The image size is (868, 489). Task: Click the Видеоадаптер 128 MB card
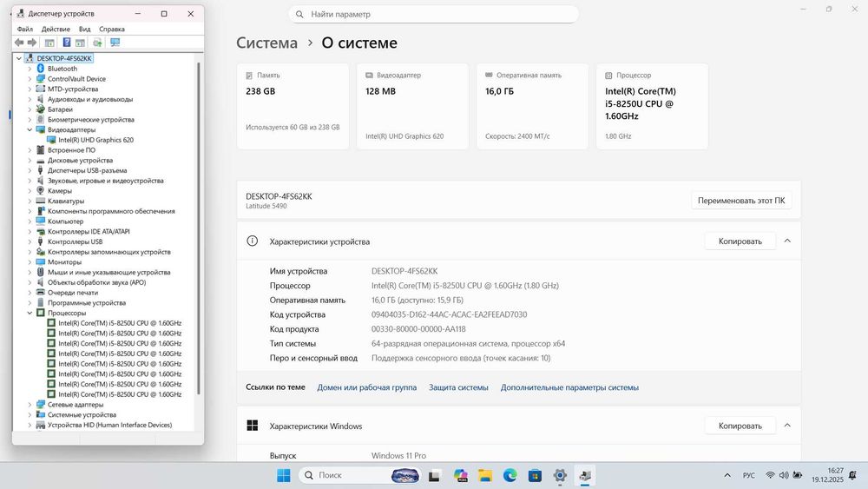tap(412, 106)
